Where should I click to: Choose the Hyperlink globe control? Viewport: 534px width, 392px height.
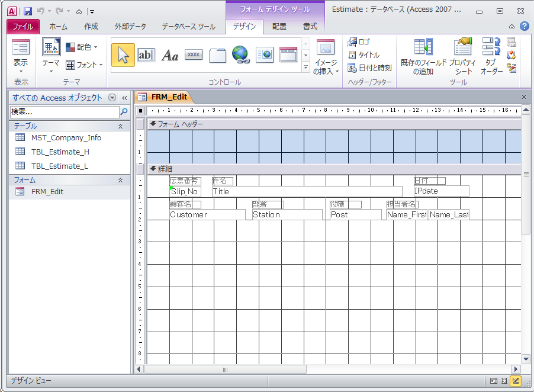(241, 55)
